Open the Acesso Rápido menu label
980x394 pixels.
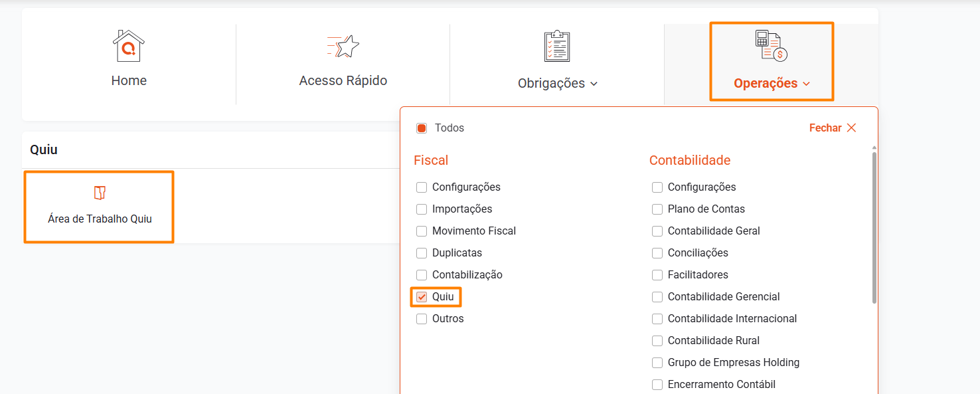click(343, 80)
